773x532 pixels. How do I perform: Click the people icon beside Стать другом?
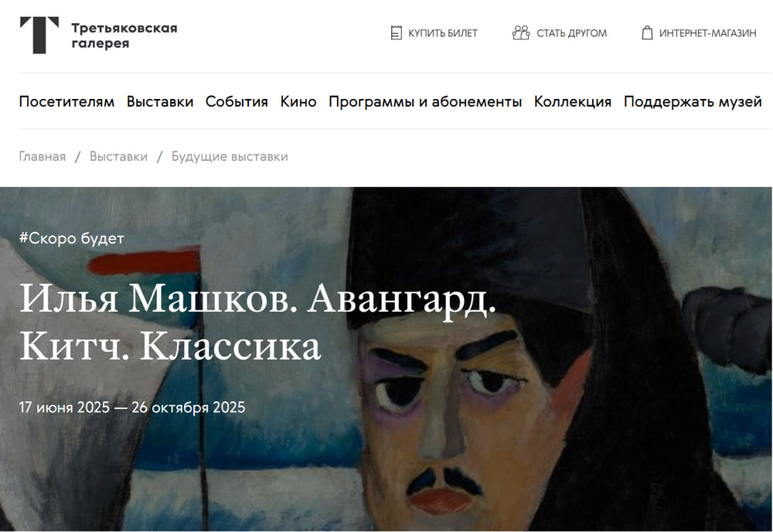click(x=520, y=32)
